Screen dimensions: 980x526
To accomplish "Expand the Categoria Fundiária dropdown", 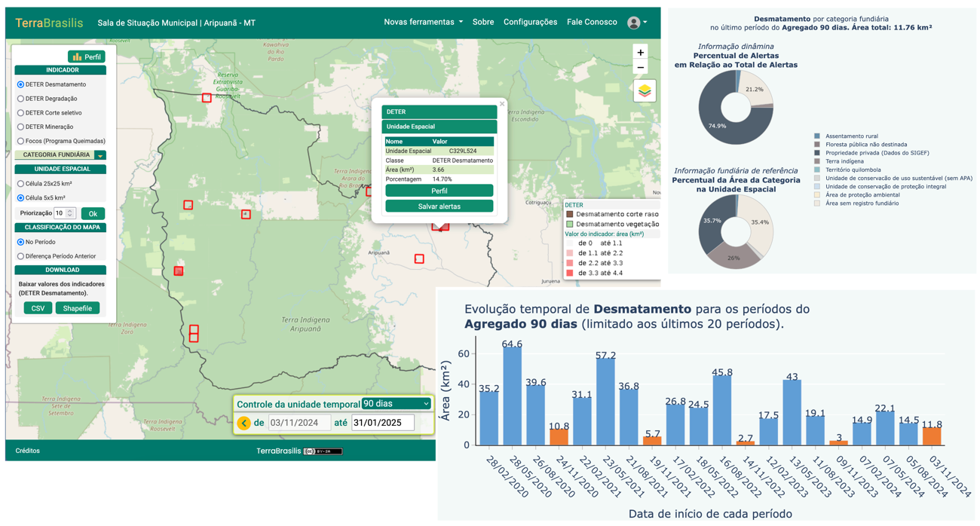I will point(100,155).
